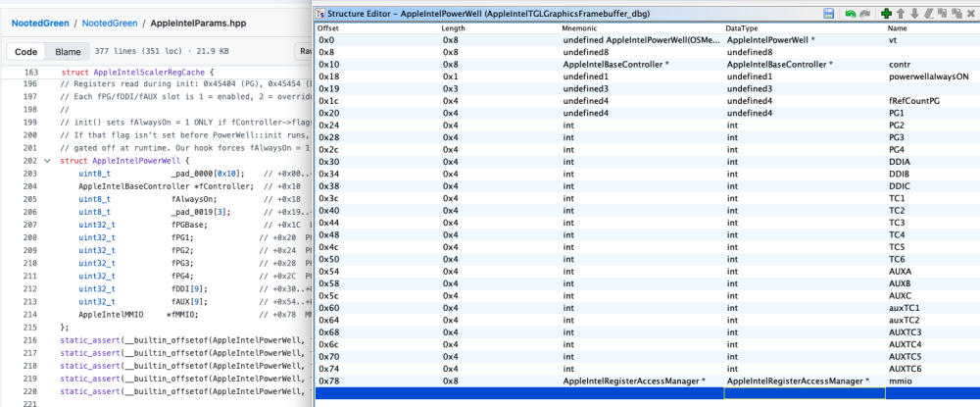Select the blank highlighted last table row
This screenshot has height=407, width=980.
coord(648,393)
